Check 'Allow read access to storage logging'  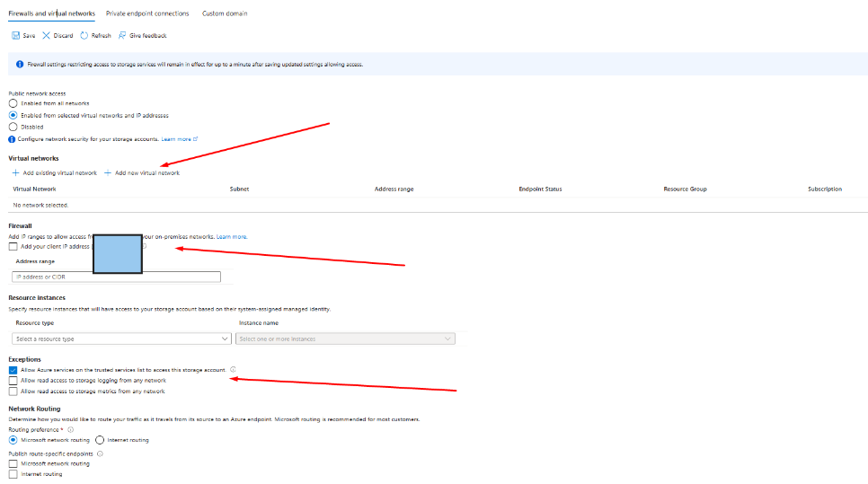[13, 381]
